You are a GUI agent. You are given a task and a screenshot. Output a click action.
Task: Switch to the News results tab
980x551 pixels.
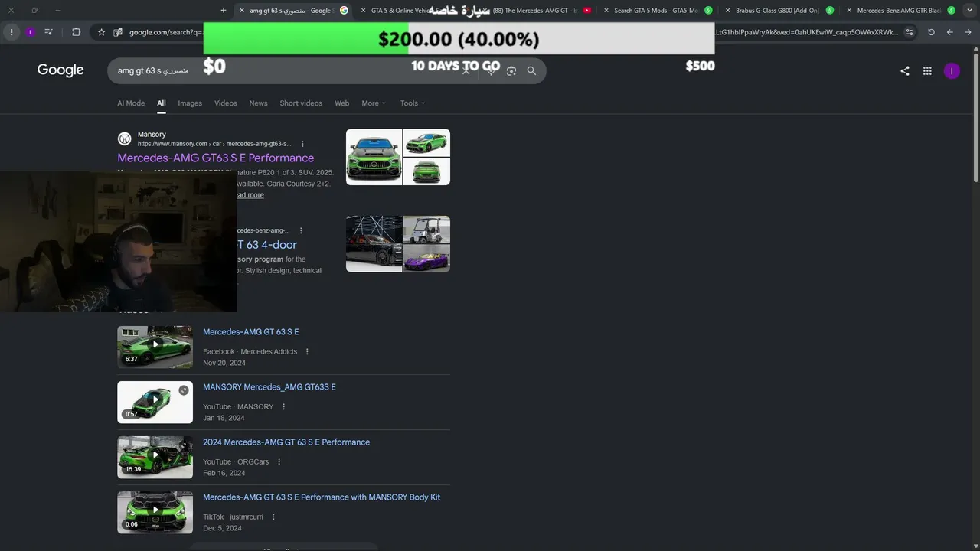coord(258,103)
